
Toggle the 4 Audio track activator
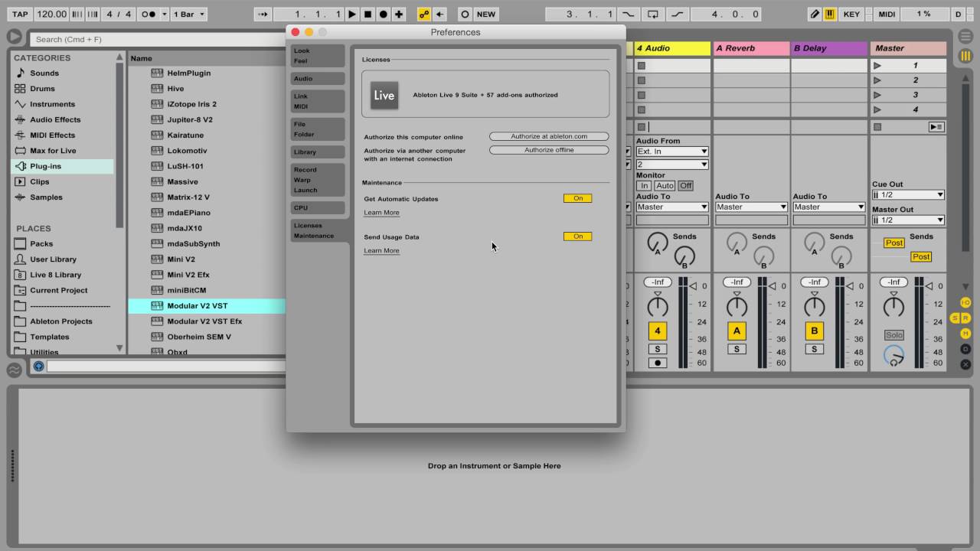(x=658, y=331)
